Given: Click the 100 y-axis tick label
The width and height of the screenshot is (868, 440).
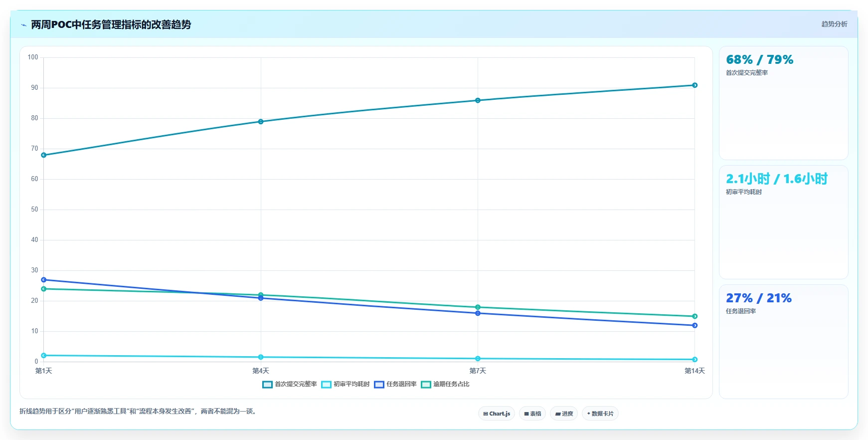Looking at the screenshot, I should pos(33,57).
